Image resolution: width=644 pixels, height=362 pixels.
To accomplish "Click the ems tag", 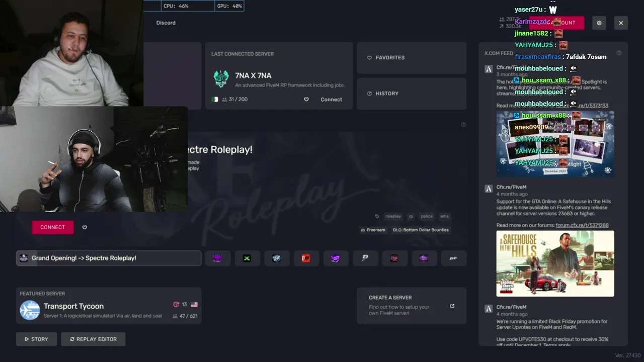I will [444, 216].
